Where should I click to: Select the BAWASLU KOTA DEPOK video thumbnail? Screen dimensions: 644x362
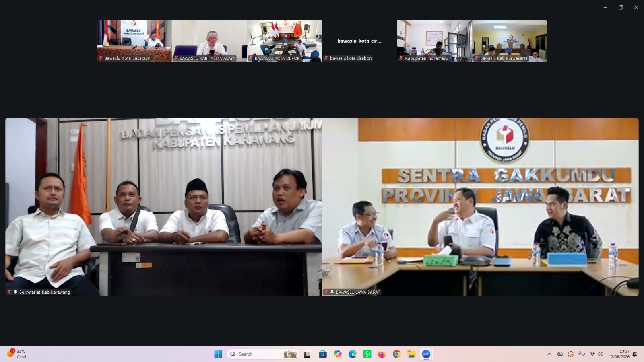pyautogui.click(x=285, y=41)
